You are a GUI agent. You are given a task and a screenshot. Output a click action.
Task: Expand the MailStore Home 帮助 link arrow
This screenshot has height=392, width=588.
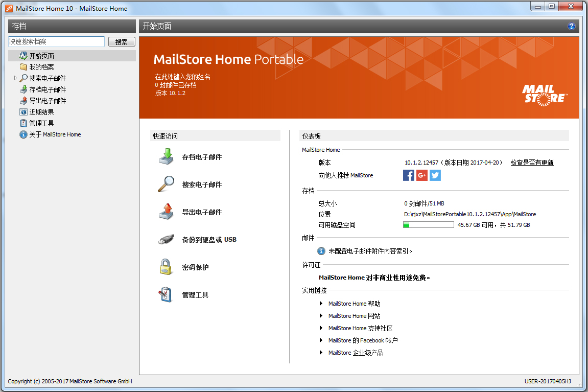321,304
